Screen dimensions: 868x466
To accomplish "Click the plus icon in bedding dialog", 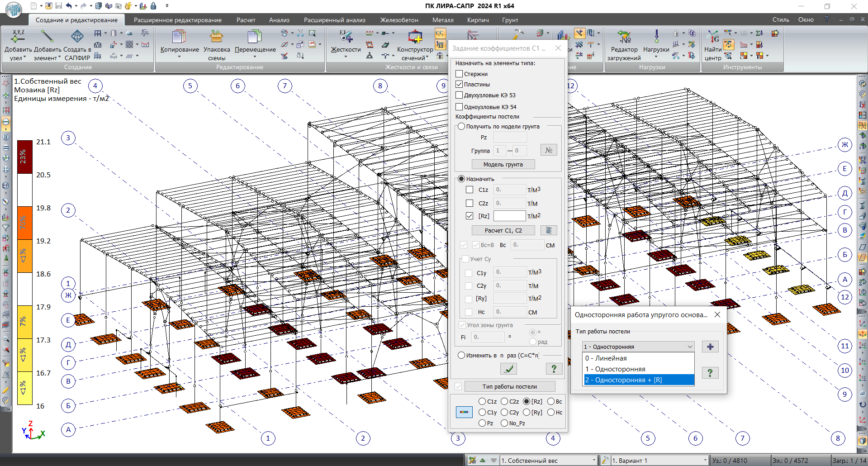I will (x=710, y=347).
